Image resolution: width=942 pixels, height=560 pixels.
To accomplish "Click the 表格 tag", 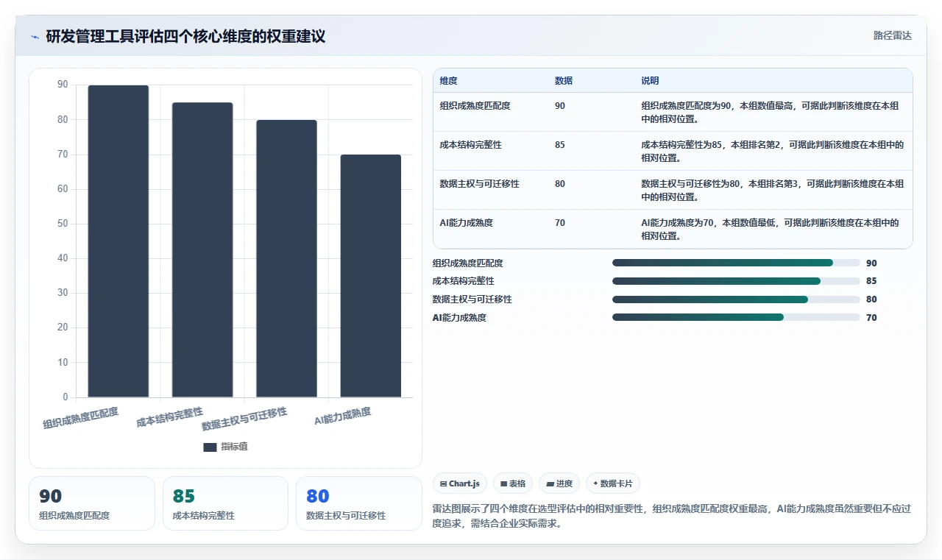I will point(513,483).
